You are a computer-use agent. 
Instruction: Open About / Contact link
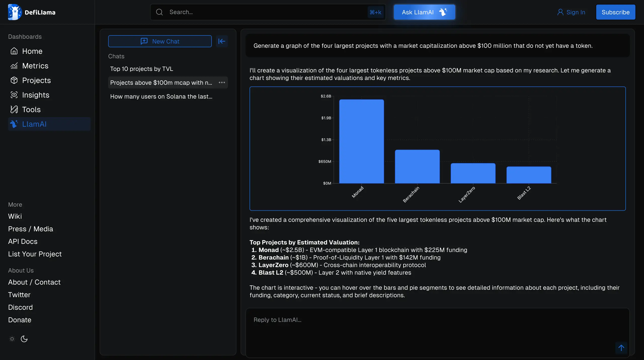pyautogui.click(x=34, y=282)
